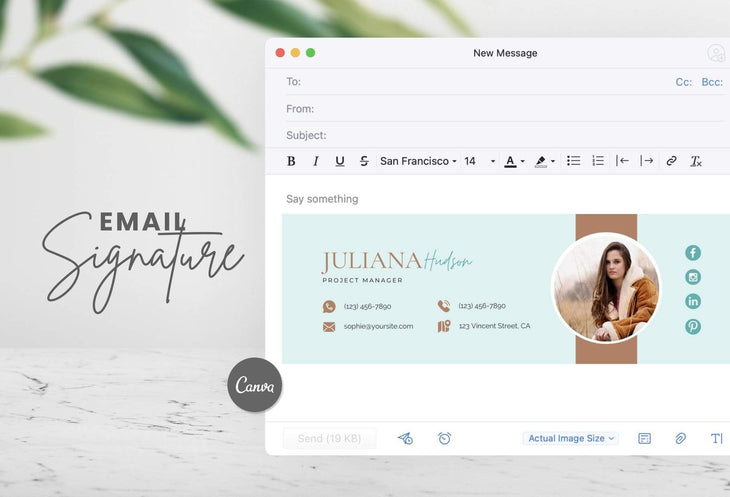The width and height of the screenshot is (730, 497).
Task: Clear text formatting
Action: pos(696,161)
